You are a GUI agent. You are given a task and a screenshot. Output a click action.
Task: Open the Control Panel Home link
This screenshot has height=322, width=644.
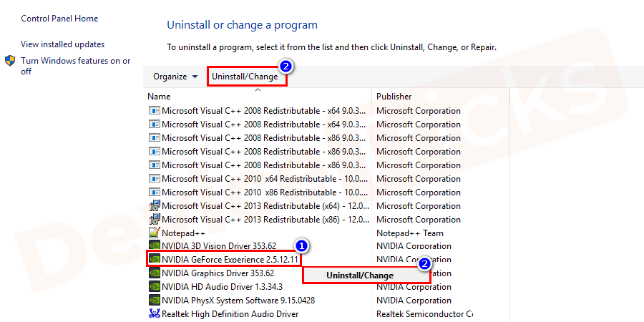tap(59, 19)
